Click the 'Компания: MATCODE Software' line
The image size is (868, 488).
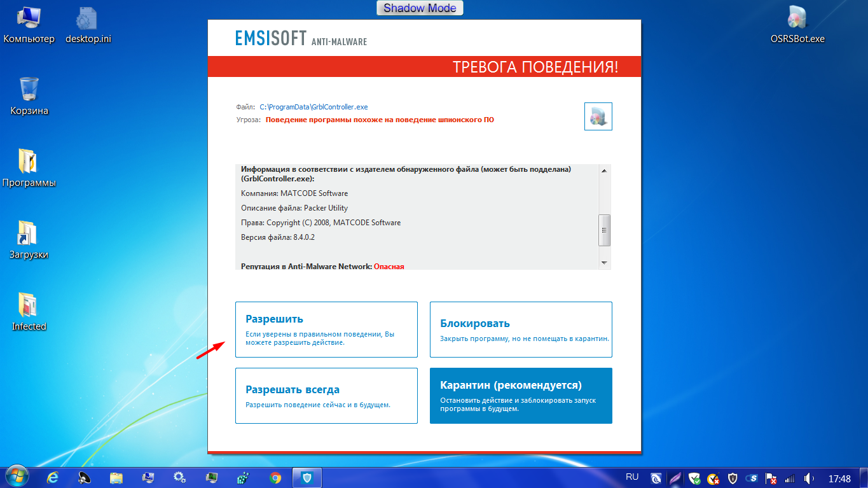(x=294, y=193)
